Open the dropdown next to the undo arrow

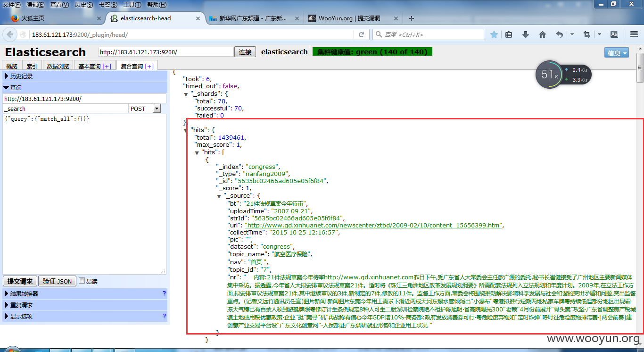click(572, 34)
